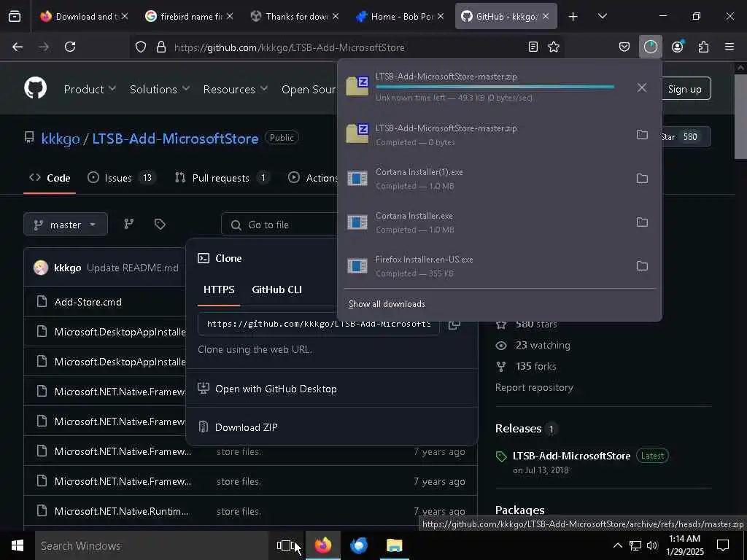Show Cortana Installer(1).exe in folder
747x560 pixels.
coord(642,179)
